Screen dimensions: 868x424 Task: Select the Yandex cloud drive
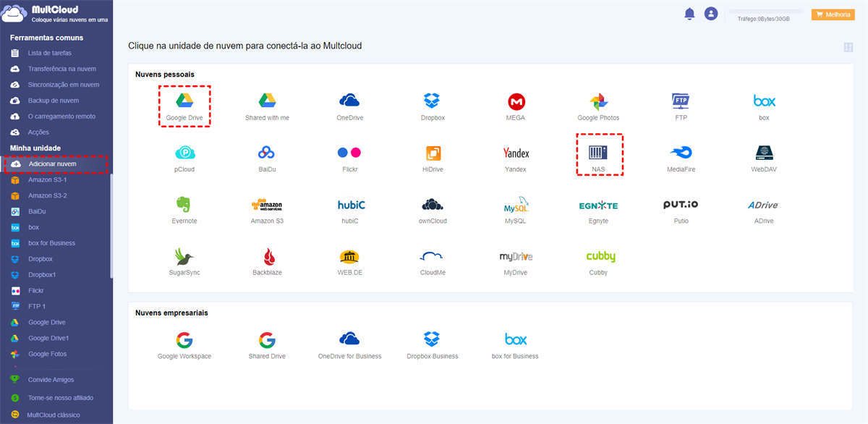coord(516,153)
